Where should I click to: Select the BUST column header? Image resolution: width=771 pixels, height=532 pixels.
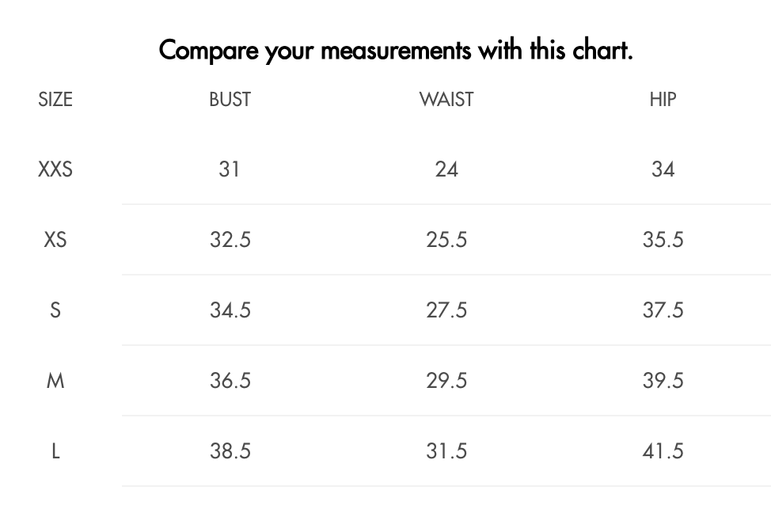[230, 100]
